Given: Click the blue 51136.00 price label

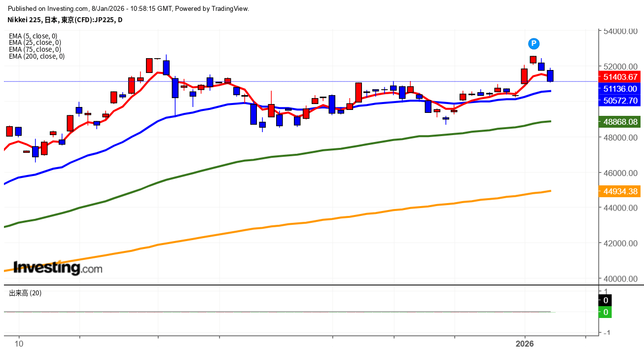Looking at the screenshot, I should tap(619, 89).
